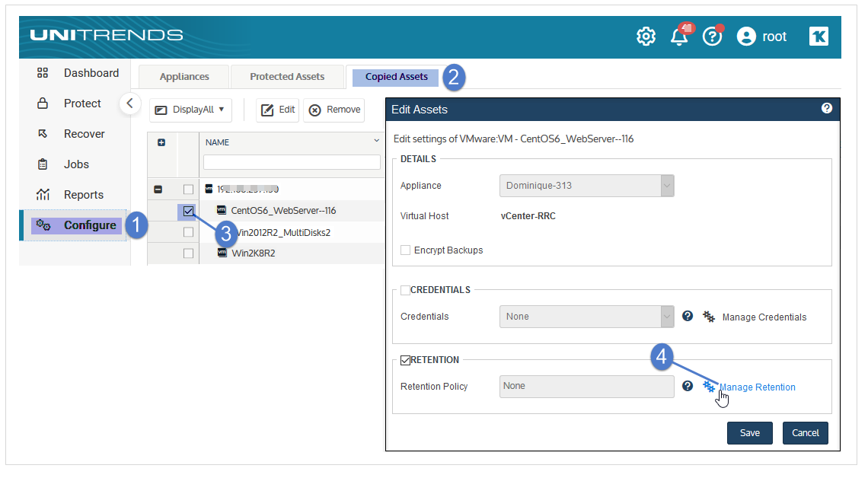Switch to the Appliances tab
Viewport: 868px width, 478px height.
click(x=184, y=76)
